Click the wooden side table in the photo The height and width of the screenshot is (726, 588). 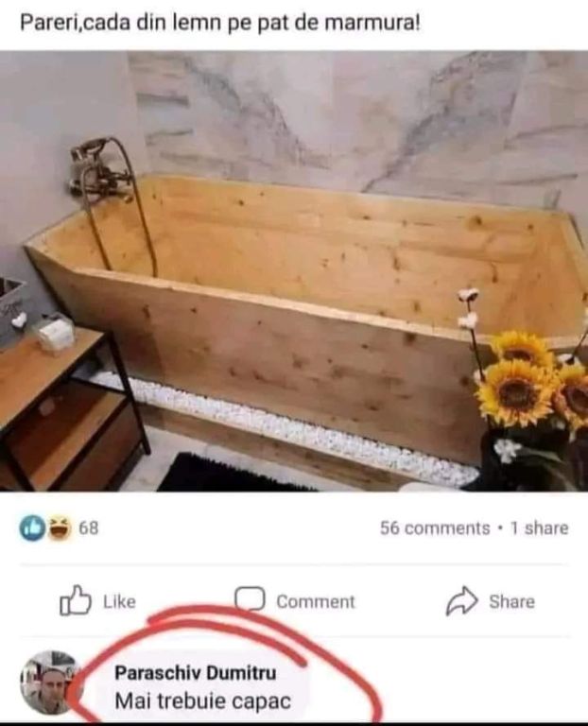coord(65,407)
